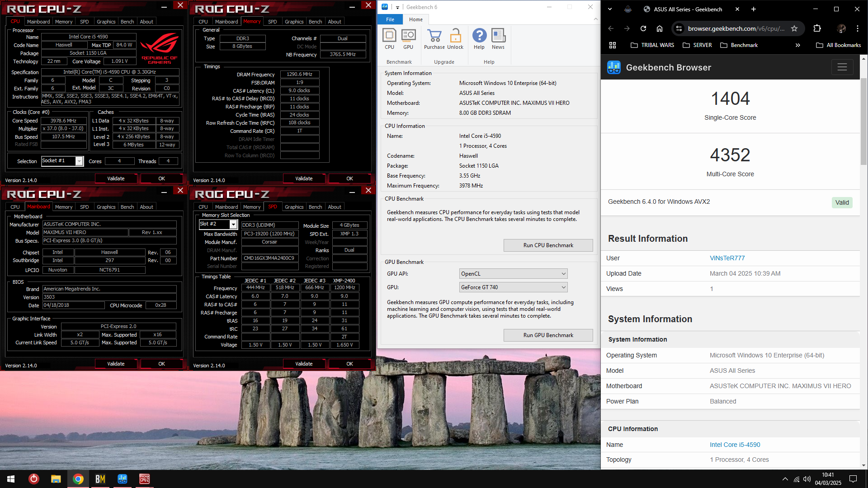The image size is (868, 488).
Task: Reload the browser page
Action: point(643,28)
